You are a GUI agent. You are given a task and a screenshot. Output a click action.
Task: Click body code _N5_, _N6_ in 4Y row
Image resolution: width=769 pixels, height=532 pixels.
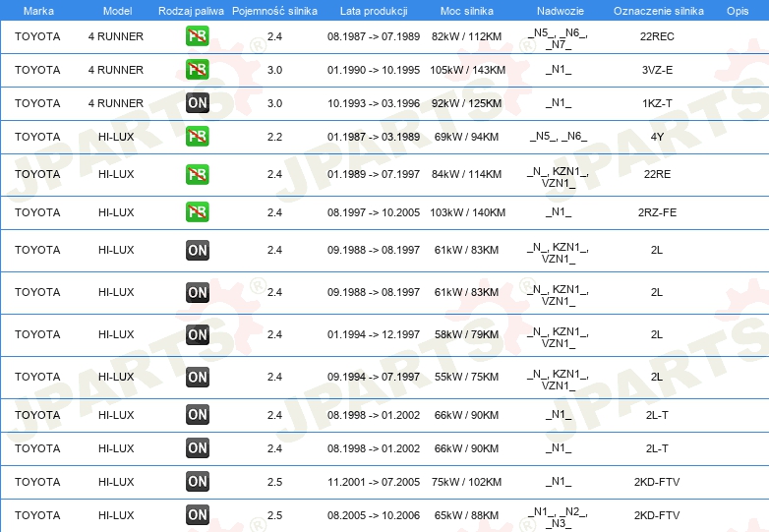click(x=559, y=136)
